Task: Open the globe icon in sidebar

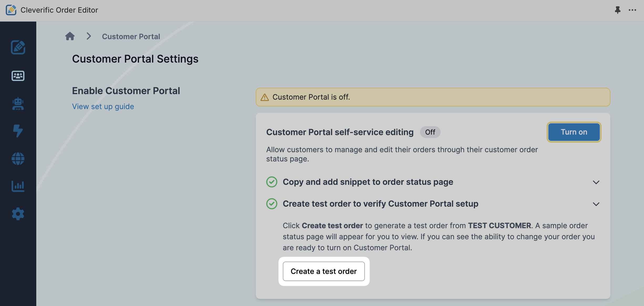Action: tap(18, 159)
